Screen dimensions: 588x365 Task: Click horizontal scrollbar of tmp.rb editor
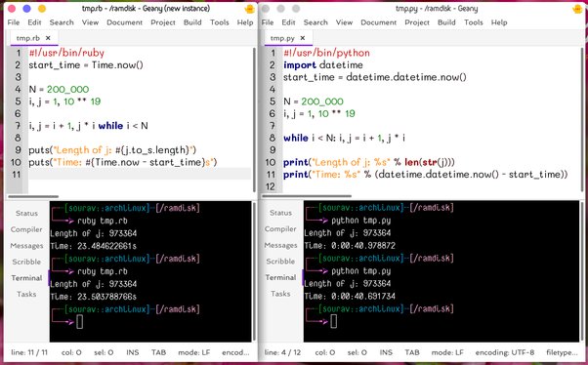(33, 196)
